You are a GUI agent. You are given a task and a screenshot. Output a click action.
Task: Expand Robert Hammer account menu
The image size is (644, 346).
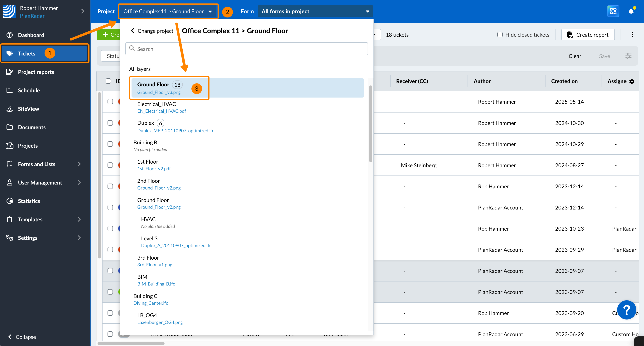pyautogui.click(x=83, y=11)
